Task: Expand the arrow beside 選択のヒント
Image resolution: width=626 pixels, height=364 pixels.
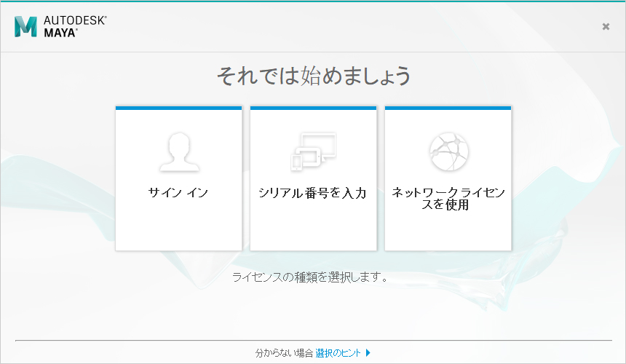Action: (x=368, y=353)
